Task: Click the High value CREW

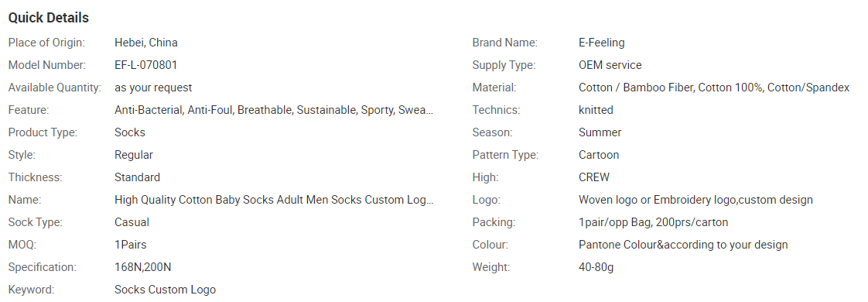Action: [594, 177]
